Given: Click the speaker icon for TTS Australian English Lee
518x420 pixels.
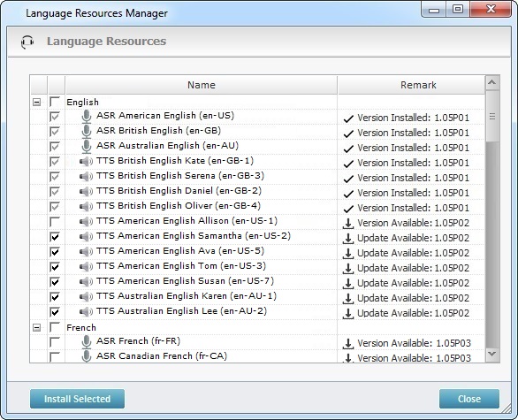Looking at the screenshot, I should point(86,311).
